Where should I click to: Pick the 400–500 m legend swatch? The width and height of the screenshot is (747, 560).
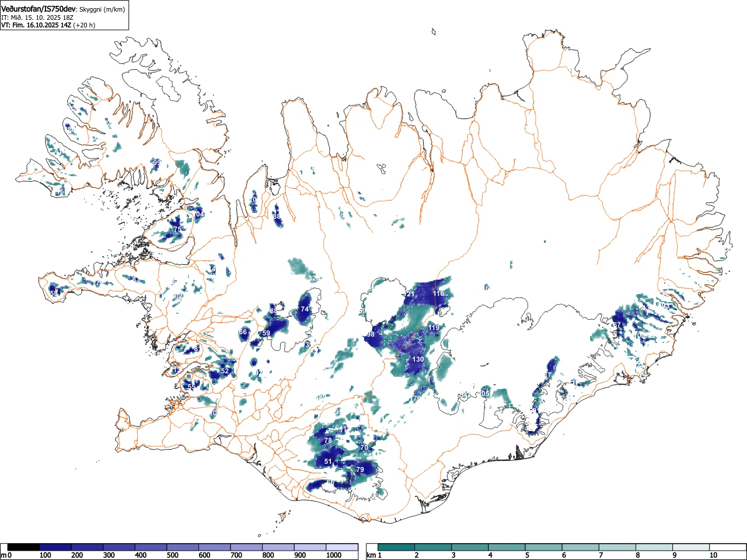151,547
